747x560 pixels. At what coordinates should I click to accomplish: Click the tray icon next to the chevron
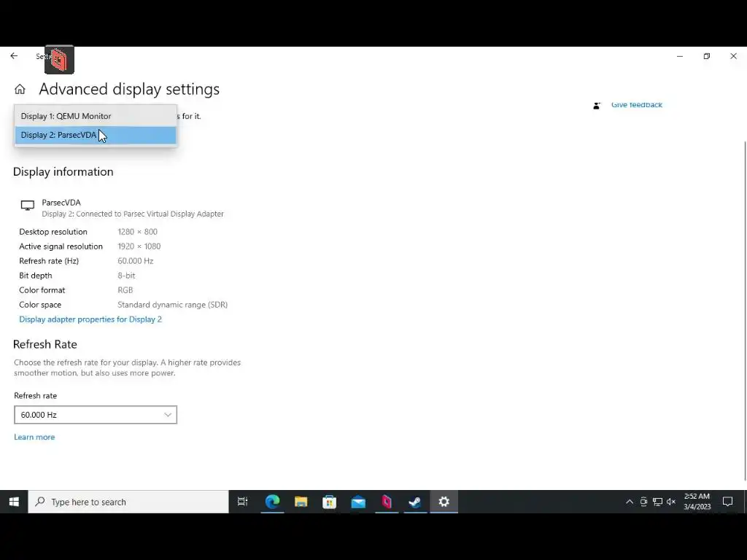tap(643, 502)
